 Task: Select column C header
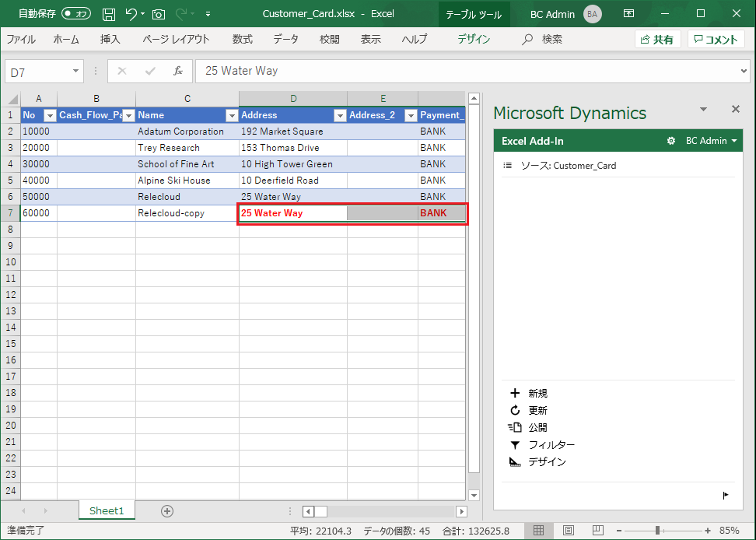pyautogui.click(x=187, y=99)
